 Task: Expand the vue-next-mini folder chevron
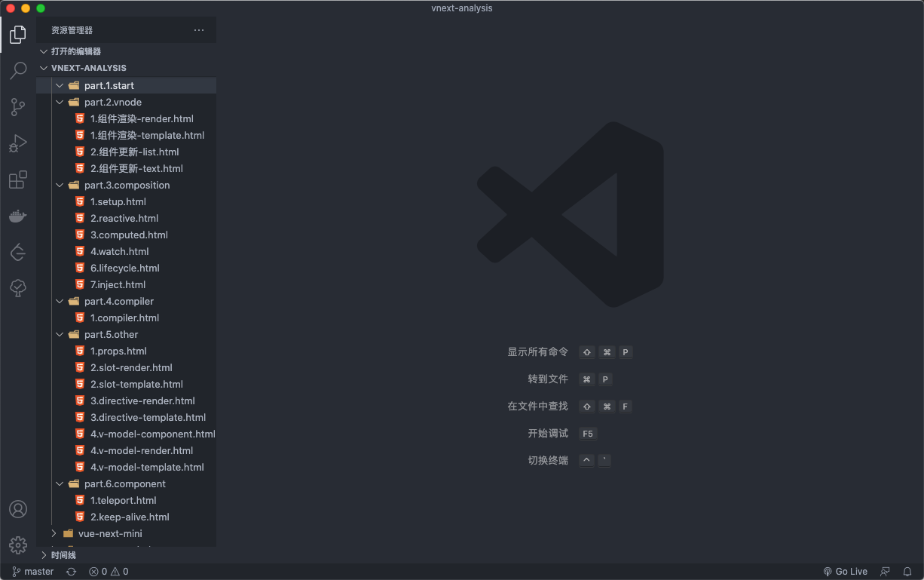[54, 533]
